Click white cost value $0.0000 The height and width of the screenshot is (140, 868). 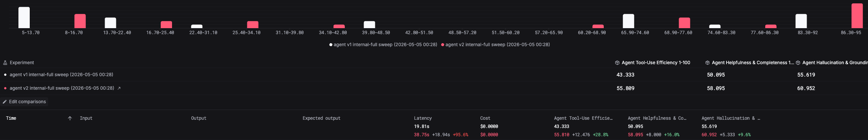coord(489,126)
